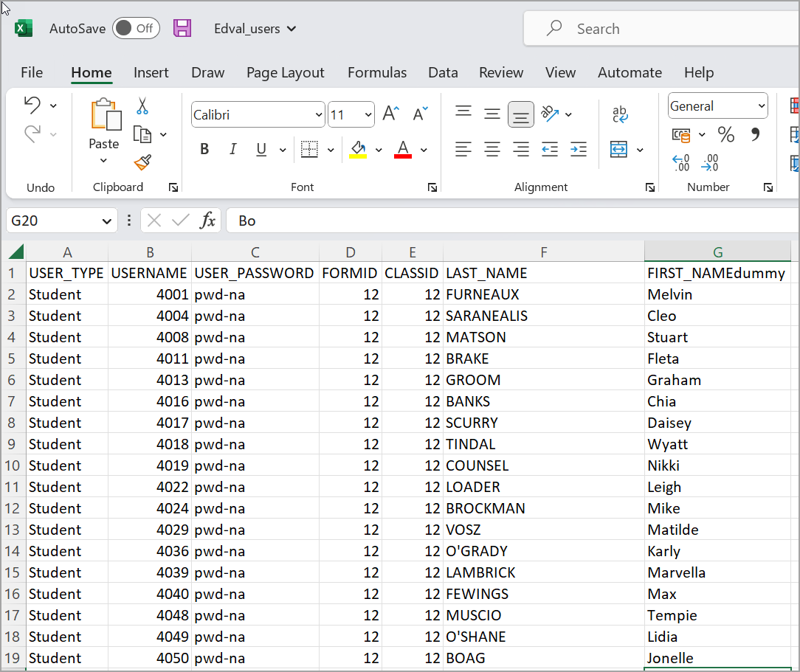Viewport: 800px width, 672px height.
Task: Open the Calibri font name dropdown
Action: [x=319, y=115]
